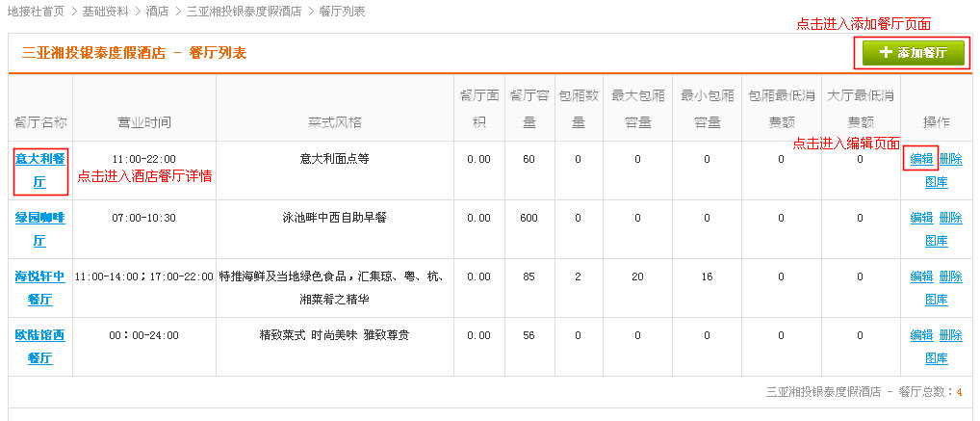Click the 添加餐厅 button
980x421 pixels.
click(913, 53)
